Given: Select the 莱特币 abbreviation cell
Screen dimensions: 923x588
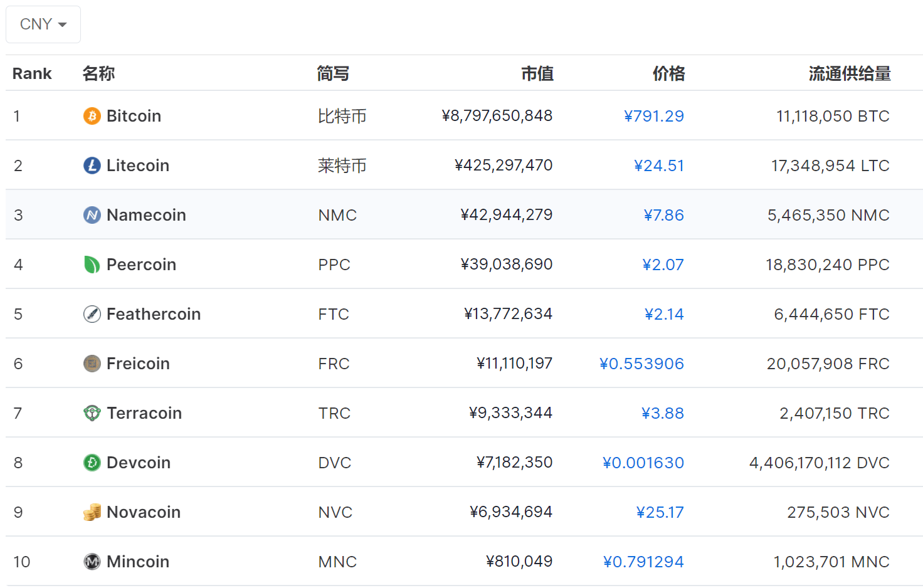Looking at the screenshot, I should click(x=342, y=165).
